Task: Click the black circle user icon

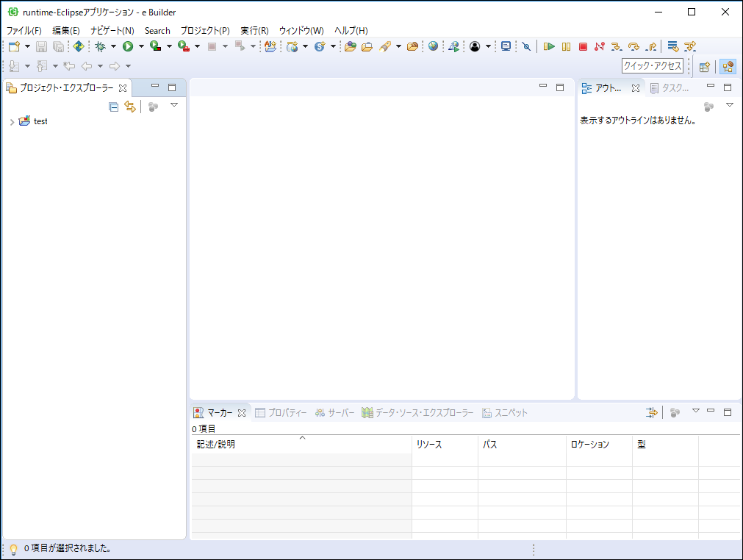Action: point(475,46)
